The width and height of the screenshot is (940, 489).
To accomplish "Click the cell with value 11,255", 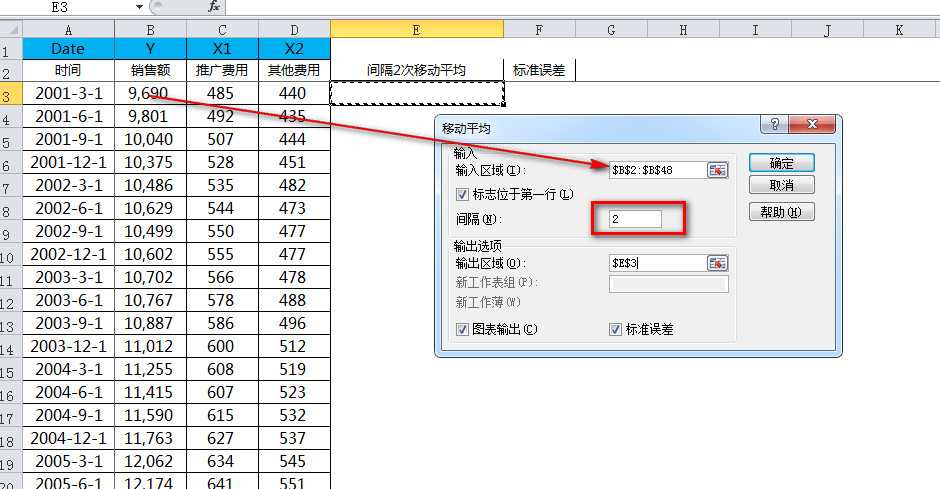I will [x=150, y=369].
